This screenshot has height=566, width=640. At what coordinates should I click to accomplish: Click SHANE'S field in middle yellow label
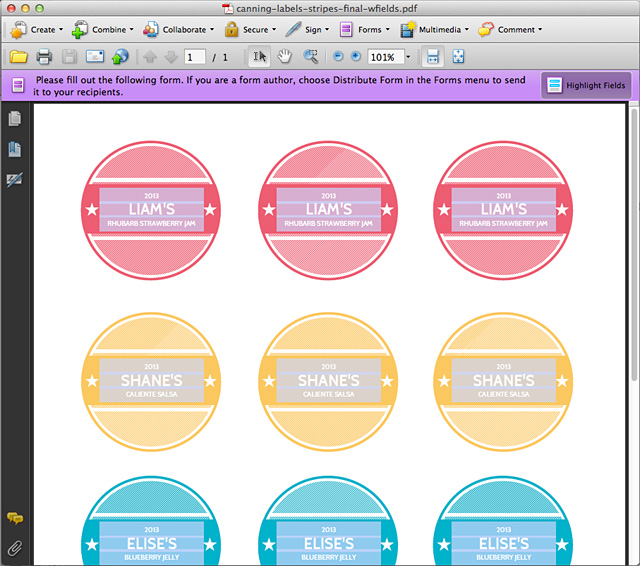tap(329, 381)
